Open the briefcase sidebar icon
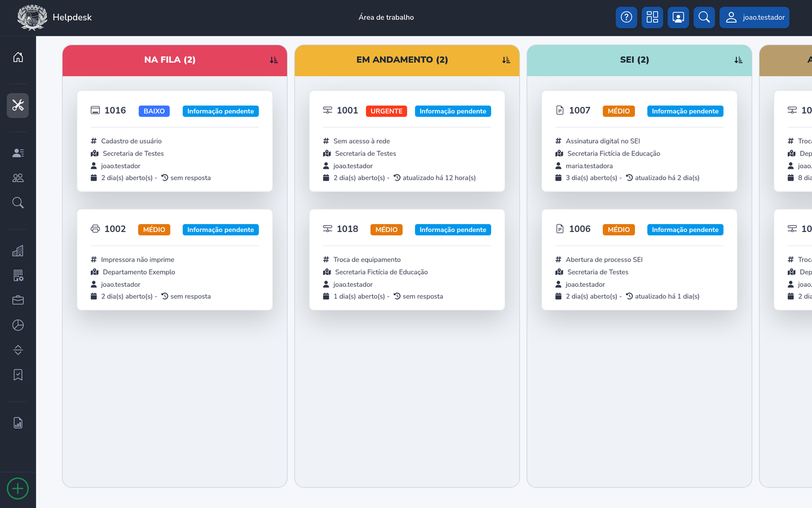 pyautogui.click(x=18, y=300)
